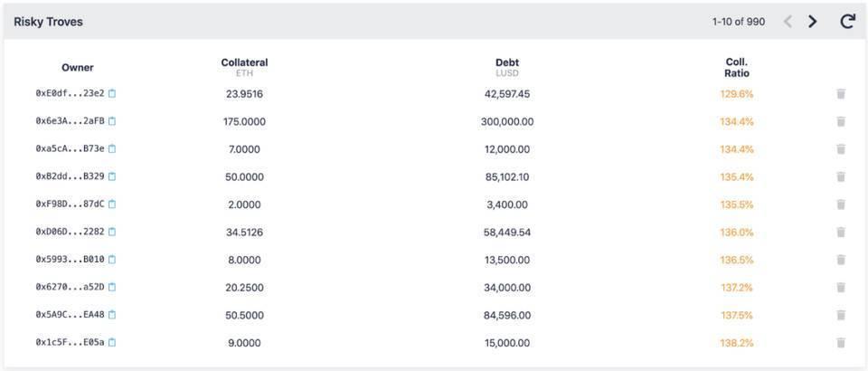
Task: Click trash icon for 0xa5cA...B73e trove
Action: pyautogui.click(x=841, y=149)
